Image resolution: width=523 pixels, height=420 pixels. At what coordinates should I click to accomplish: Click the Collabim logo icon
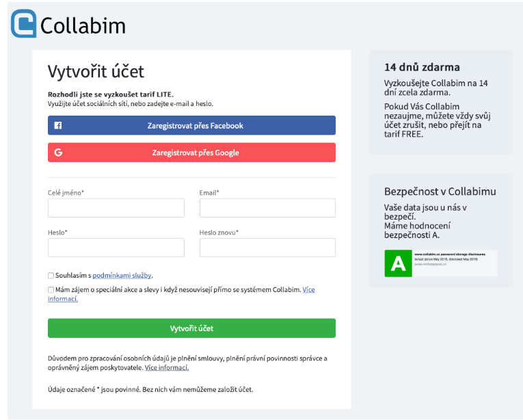click(23, 23)
